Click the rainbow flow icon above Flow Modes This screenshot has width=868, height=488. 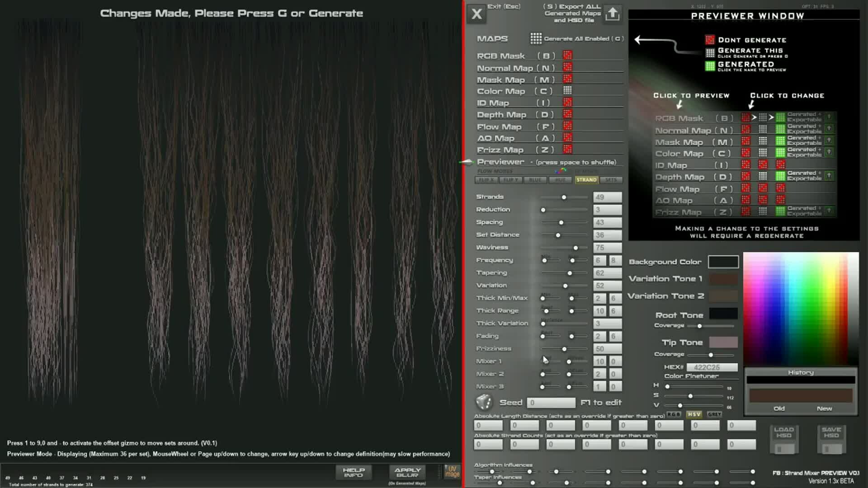click(x=560, y=171)
